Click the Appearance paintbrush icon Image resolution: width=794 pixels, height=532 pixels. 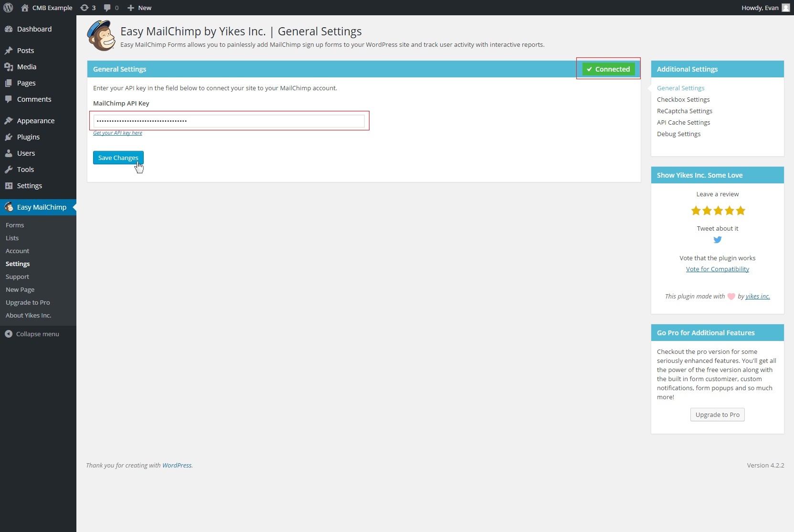9,121
